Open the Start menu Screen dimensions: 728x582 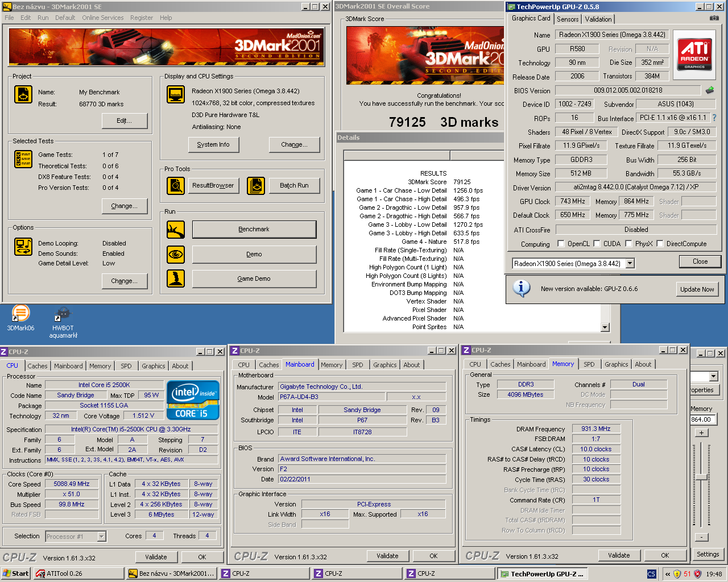[x=15, y=573]
